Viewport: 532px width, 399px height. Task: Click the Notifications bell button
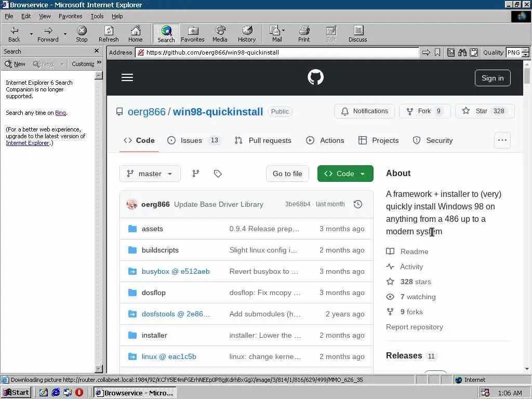[x=364, y=111]
